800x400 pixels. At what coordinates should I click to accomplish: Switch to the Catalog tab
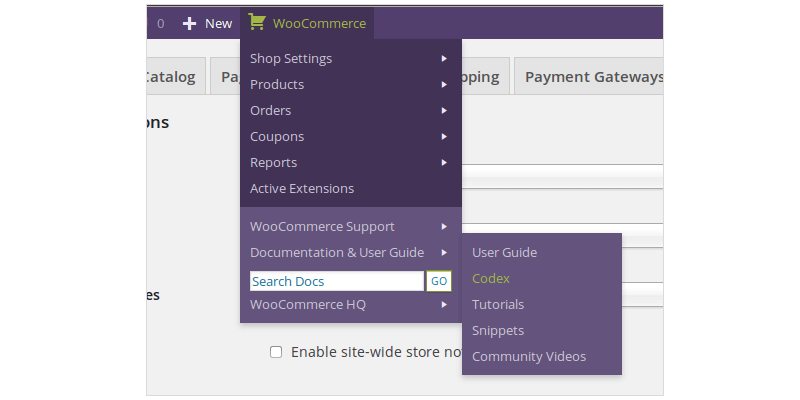(x=172, y=77)
